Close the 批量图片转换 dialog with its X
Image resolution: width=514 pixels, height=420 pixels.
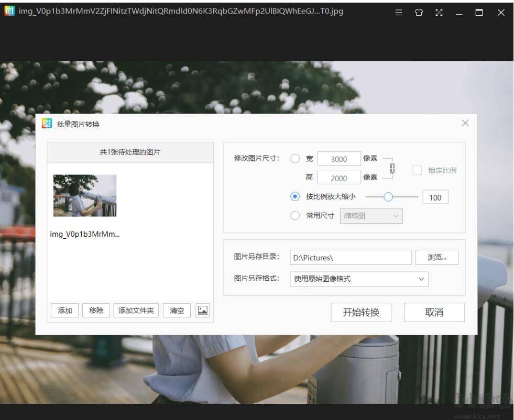tap(465, 123)
